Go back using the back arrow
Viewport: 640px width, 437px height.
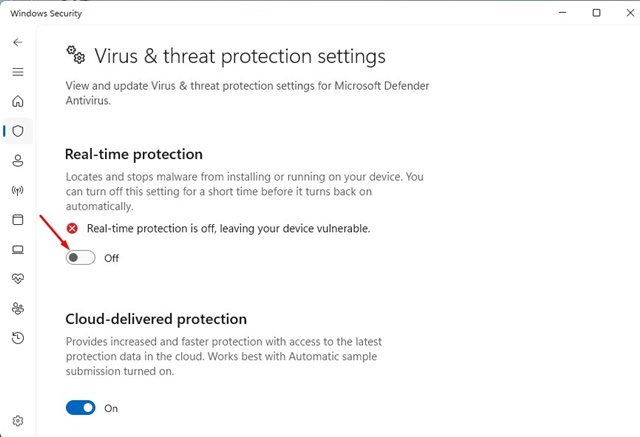[18, 42]
